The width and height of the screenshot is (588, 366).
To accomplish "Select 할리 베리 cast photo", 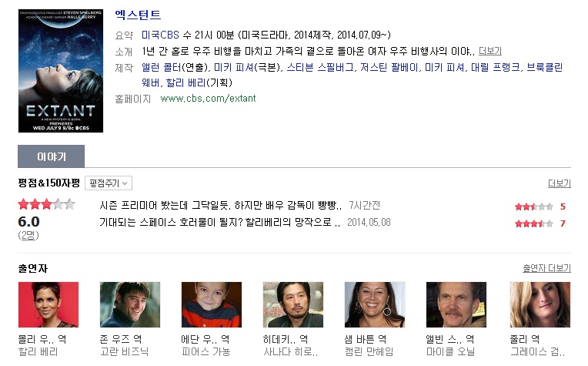I will pyautogui.click(x=48, y=305).
